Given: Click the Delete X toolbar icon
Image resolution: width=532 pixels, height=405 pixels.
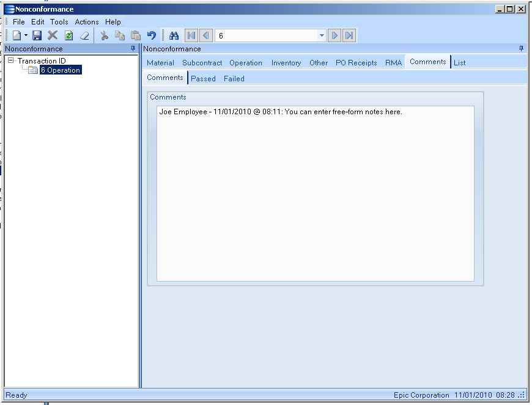Looking at the screenshot, I should click(x=53, y=35).
